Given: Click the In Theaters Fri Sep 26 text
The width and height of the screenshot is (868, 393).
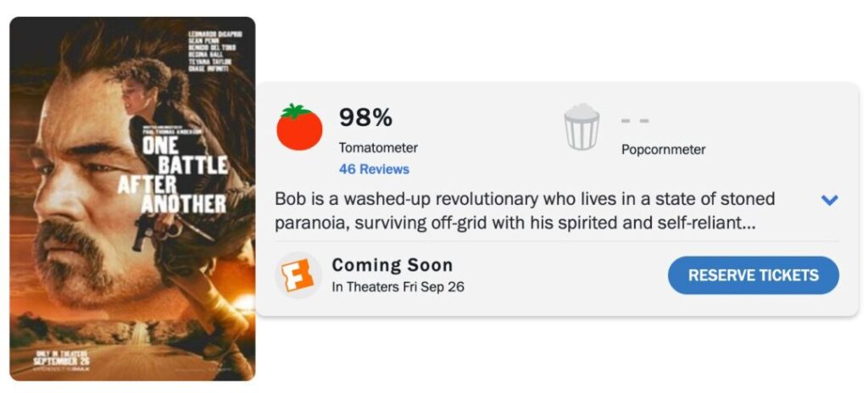Looking at the screenshot, I should click(398, 287).
